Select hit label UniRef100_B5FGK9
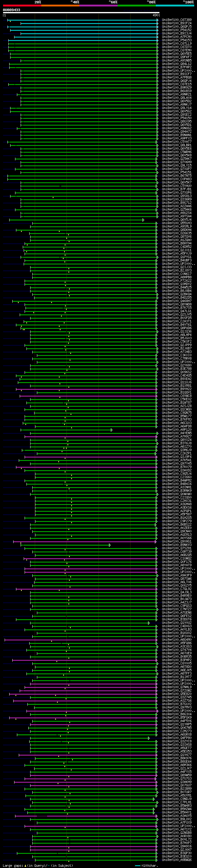 (x=177, y=718)
